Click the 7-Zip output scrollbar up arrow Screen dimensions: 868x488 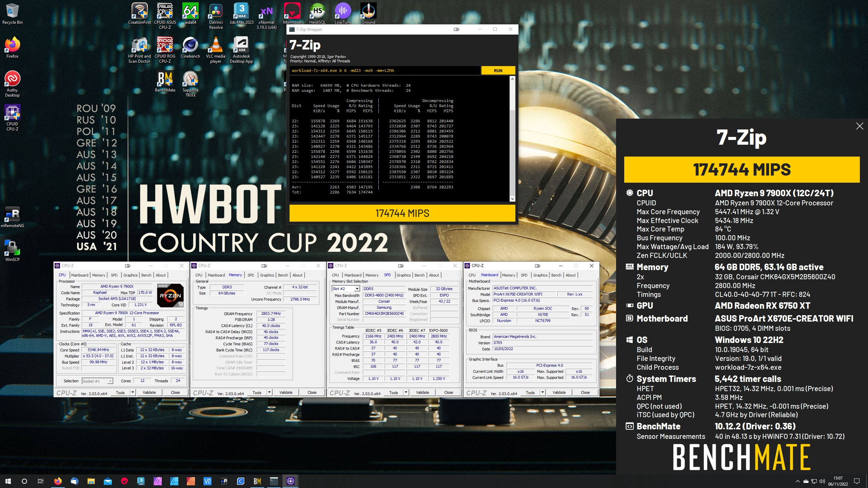(512, 79)
